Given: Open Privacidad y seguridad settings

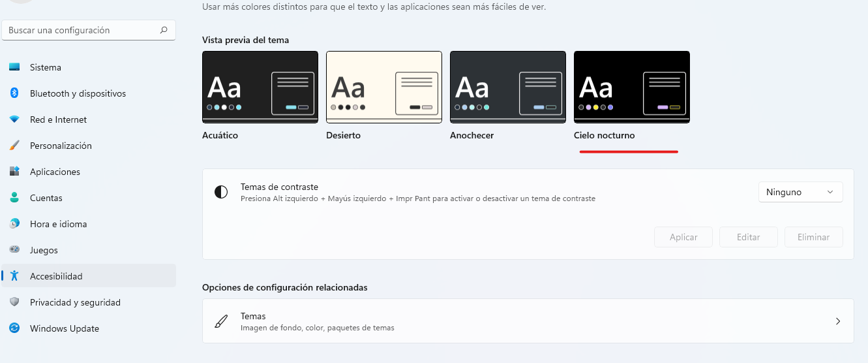Looking at the screenshot, I should click(89, 302).
